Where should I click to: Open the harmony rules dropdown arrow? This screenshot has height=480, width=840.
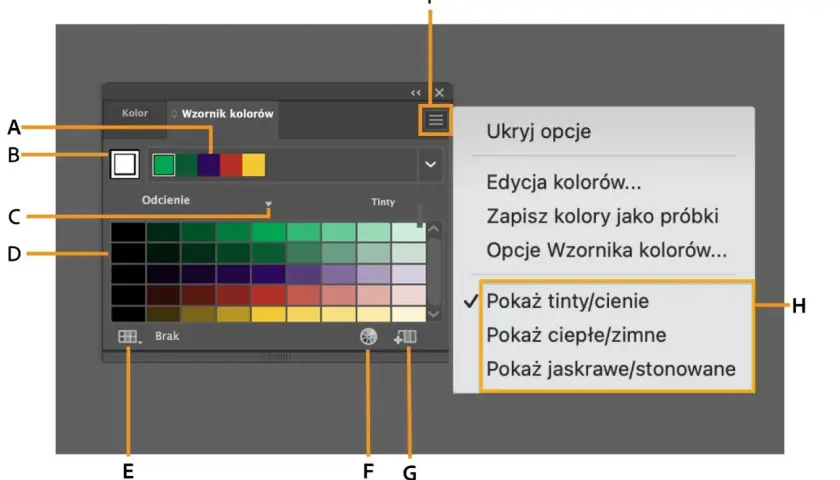point(430,164)
